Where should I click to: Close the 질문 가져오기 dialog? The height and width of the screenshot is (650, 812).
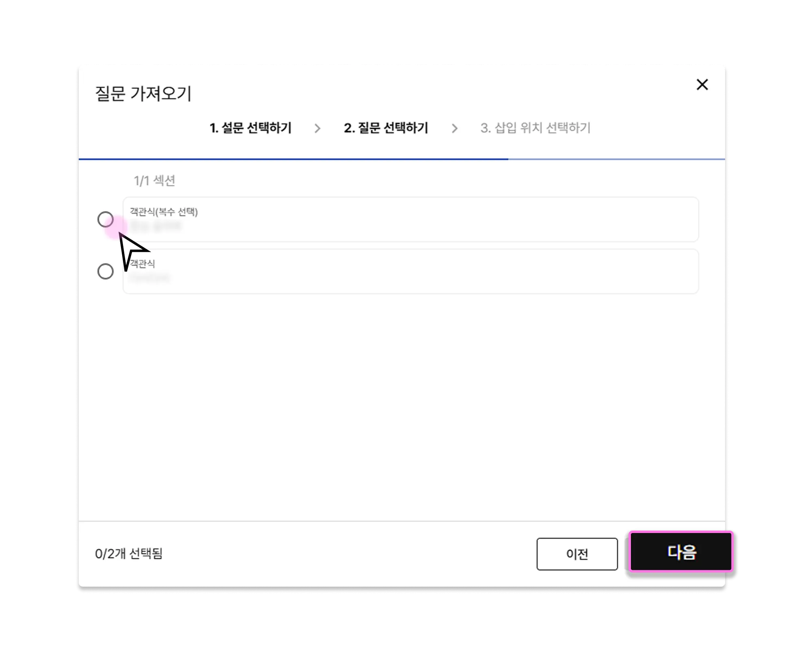point(702,84)
